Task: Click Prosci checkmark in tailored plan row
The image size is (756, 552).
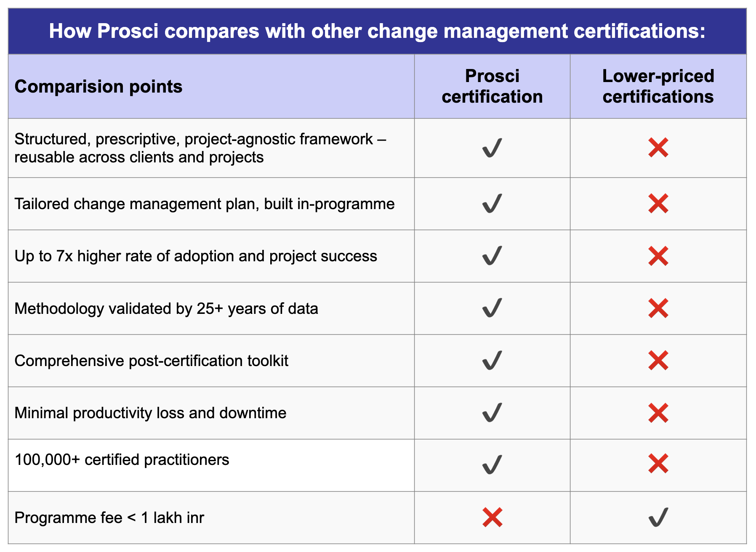Action: click(x=492, y=204)
